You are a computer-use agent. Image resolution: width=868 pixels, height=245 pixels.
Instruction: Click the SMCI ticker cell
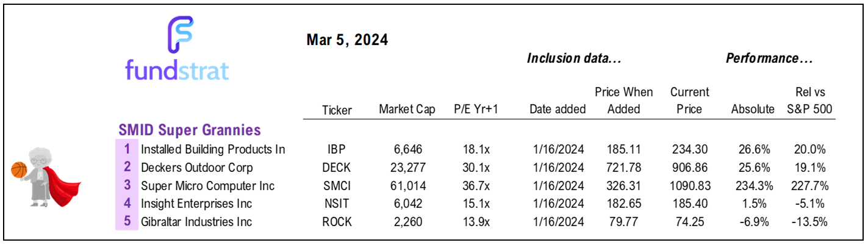pos(337,185)
